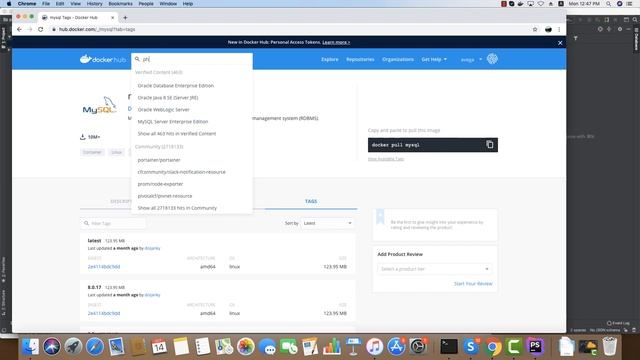Open the Chrome three-dot menu
Viewport: 640px width, 360px height.
559,29
